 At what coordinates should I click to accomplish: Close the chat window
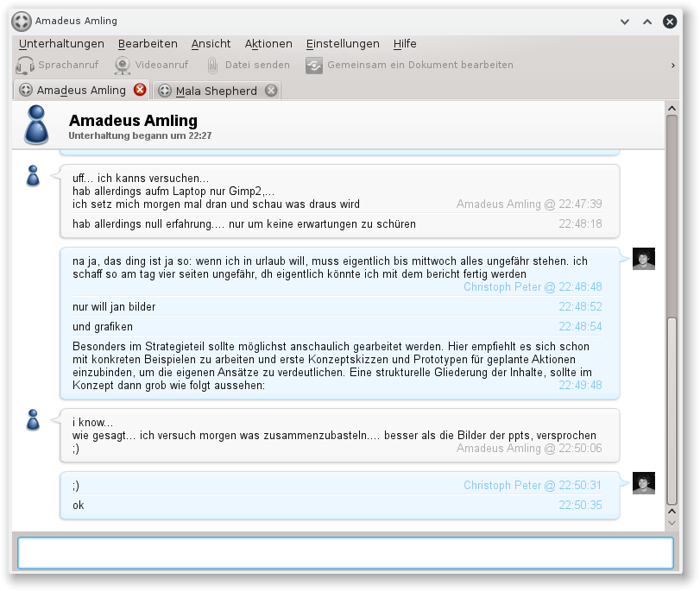670,22
